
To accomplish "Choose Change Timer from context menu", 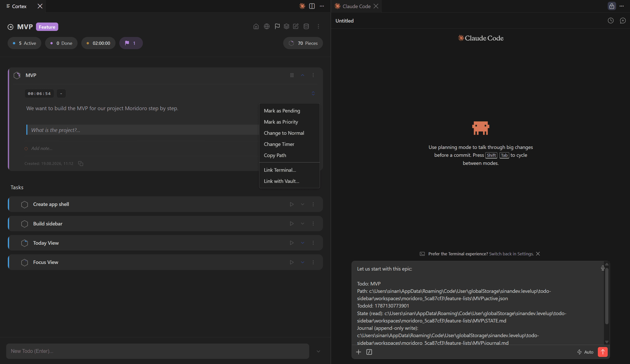I will tap(290, 144).
